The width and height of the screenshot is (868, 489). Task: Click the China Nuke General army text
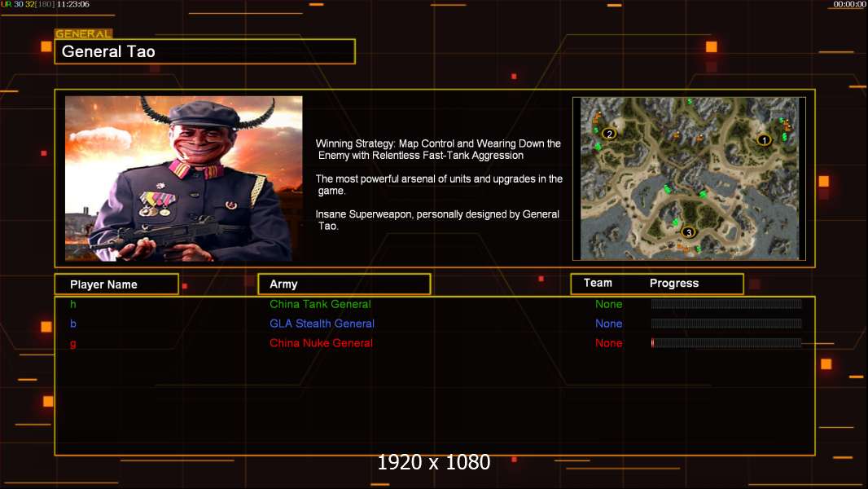pos(321,343)
